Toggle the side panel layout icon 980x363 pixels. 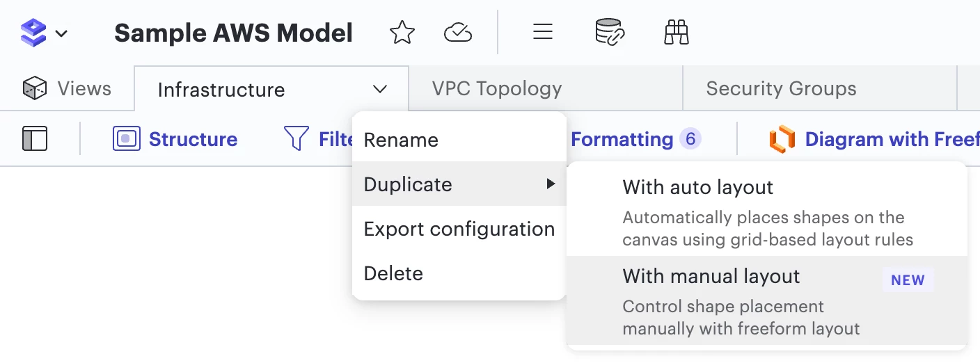35,138
